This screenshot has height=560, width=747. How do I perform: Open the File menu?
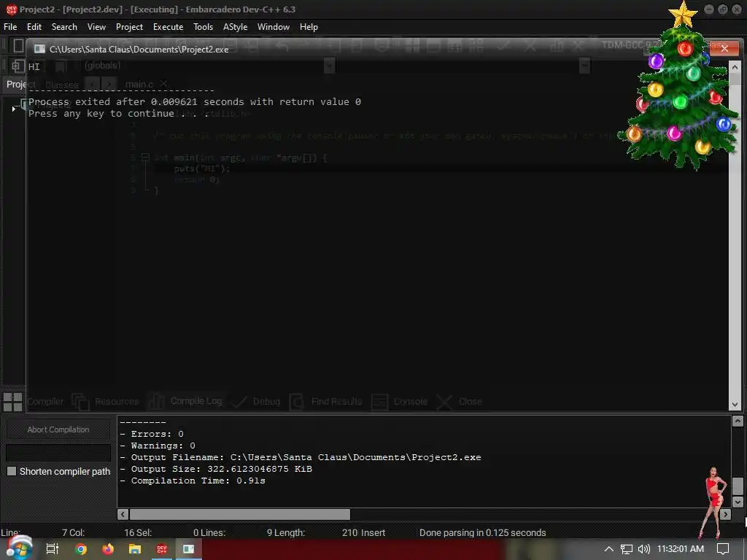click(x=10, y=27)
